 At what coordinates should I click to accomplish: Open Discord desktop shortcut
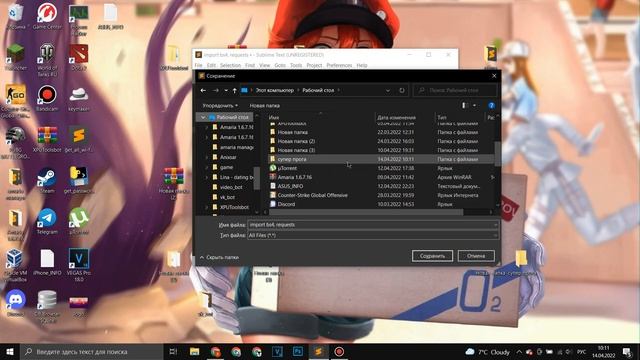16,303
